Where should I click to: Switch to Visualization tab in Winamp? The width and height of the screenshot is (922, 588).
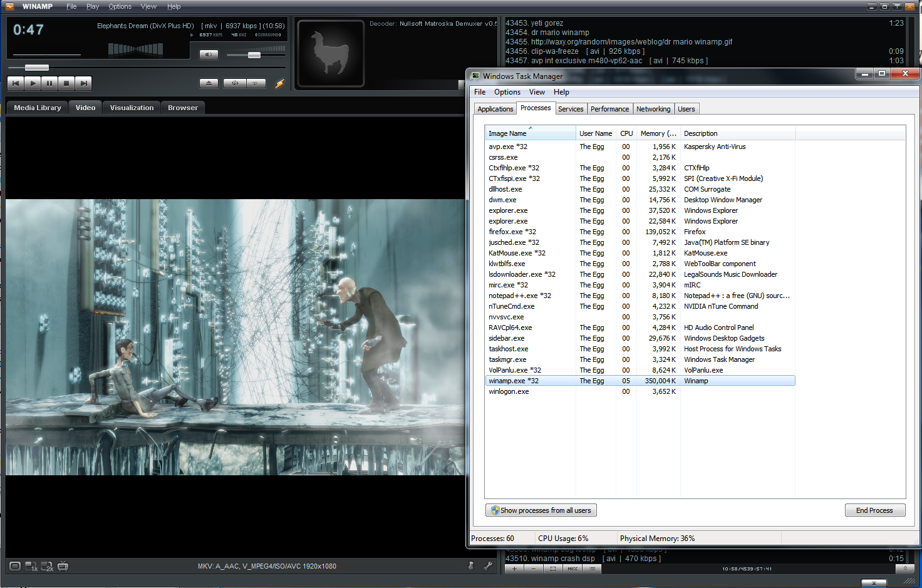132,108
